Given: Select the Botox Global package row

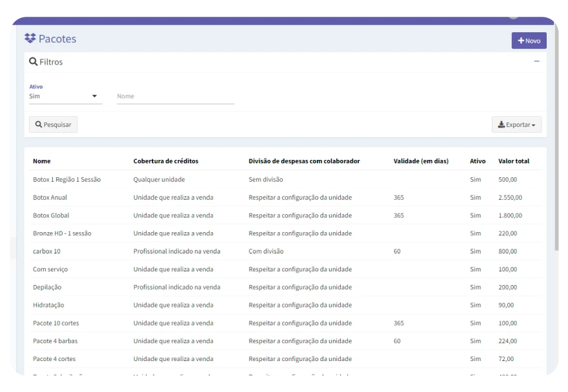Looking at the screenshot, I should pos(51,215).
